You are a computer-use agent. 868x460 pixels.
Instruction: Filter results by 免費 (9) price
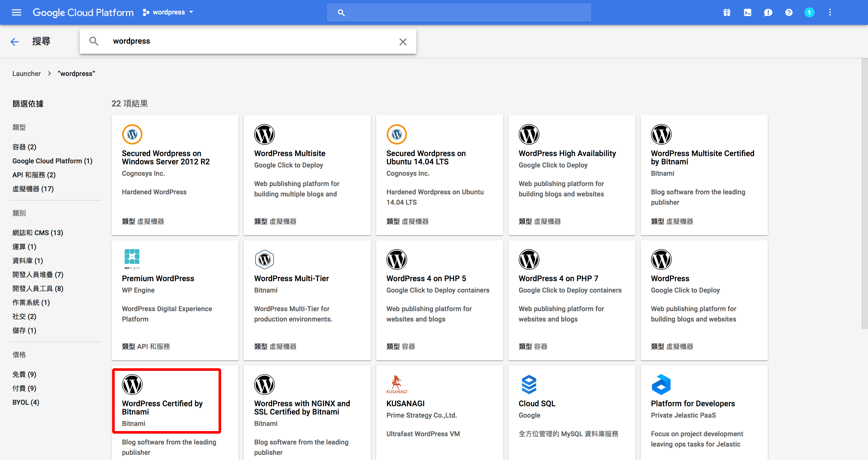coord(24,374)
